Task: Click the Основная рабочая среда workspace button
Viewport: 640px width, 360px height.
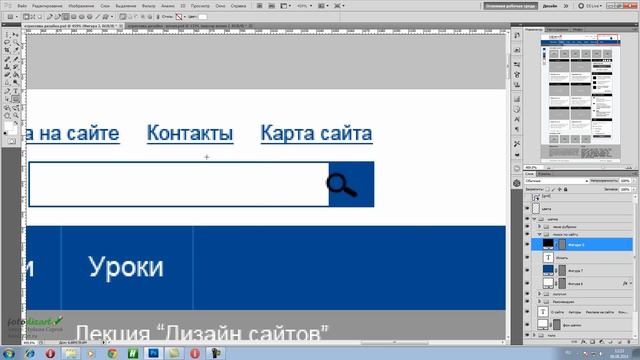Action: 510,6
